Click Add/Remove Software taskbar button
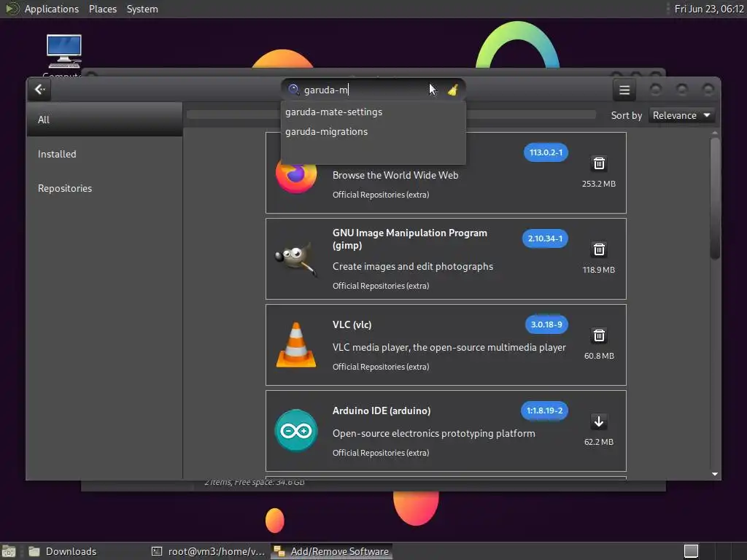The image size is (747, 560). (332, 551)
